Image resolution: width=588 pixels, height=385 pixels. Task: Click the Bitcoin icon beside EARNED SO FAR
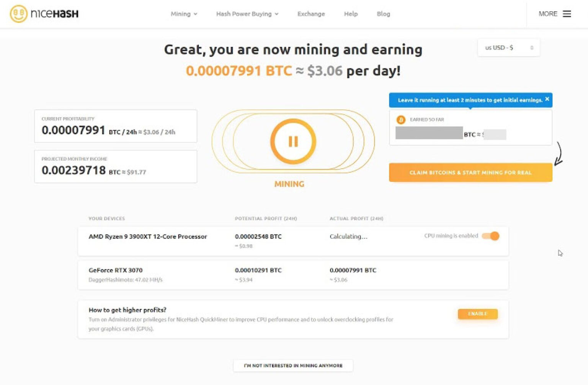[401, 120]
